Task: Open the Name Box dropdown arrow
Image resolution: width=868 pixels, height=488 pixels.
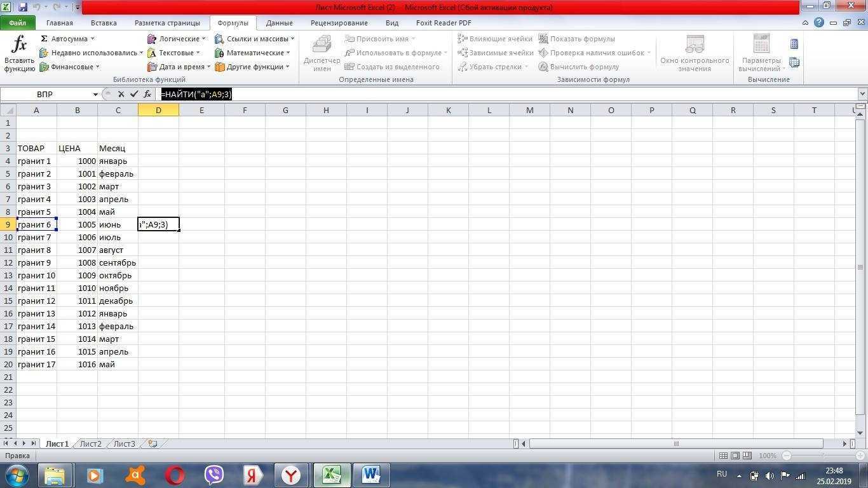Action: [95, 94]
